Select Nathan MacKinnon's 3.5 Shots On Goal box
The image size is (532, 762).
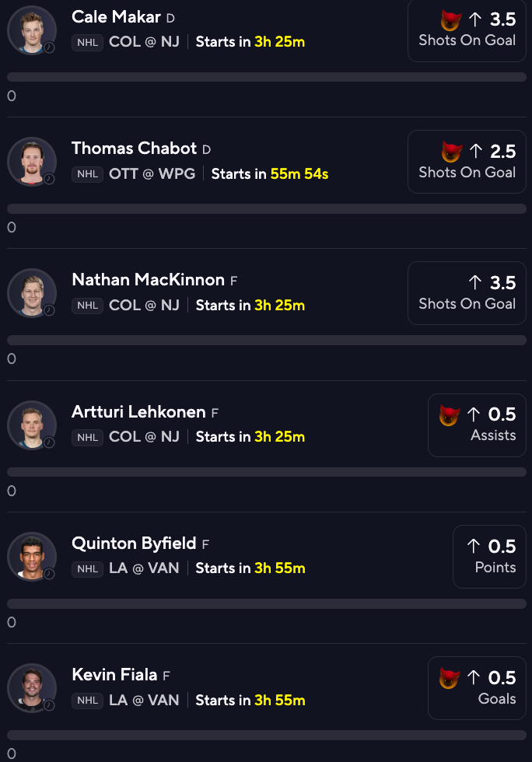[467, 293]
